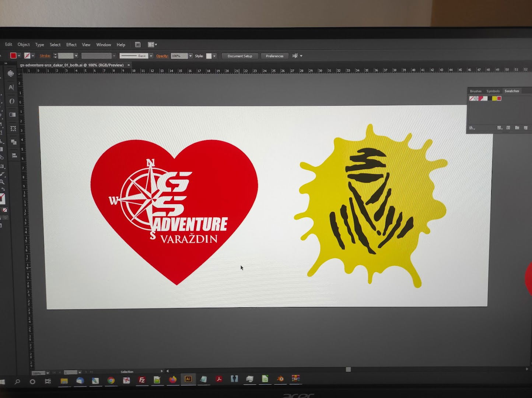Screen dimensions: 532x398
Task: Click the New Color Group folder icon
Action: coord(517,128)
